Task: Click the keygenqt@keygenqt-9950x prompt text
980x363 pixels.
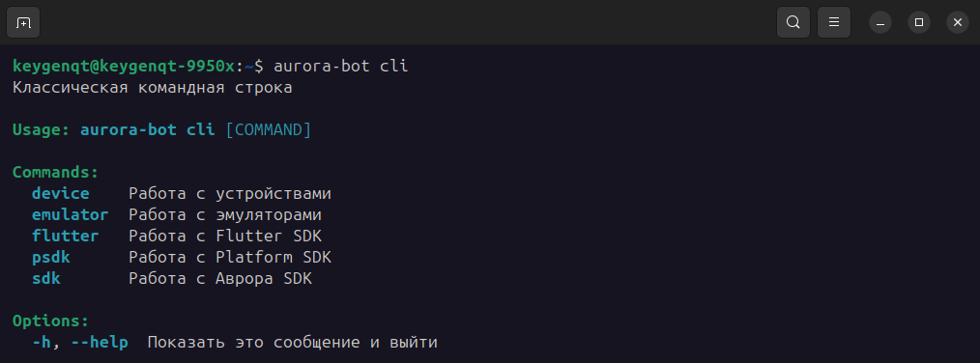Action: pyautogui.click(x=123, y=67)
